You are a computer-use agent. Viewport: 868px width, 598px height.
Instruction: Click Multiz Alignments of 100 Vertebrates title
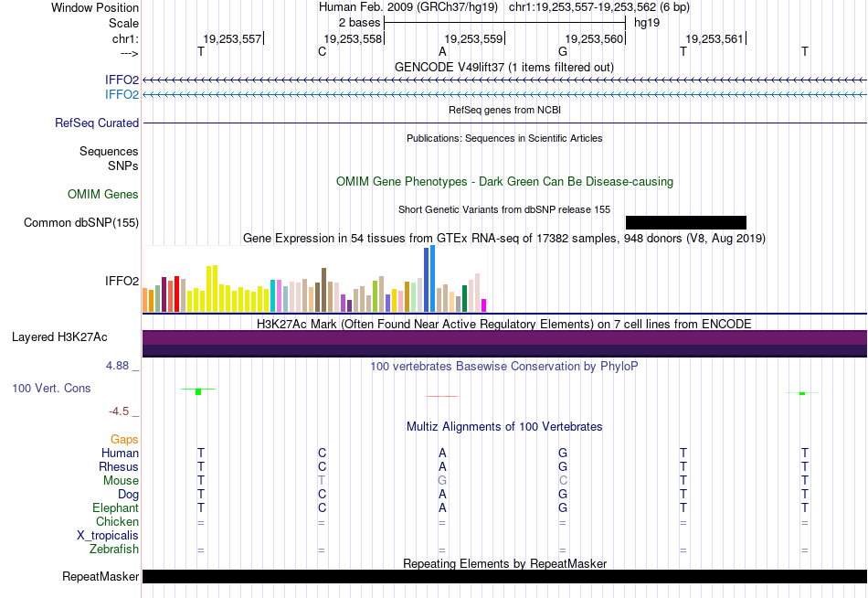coord(504,427)
